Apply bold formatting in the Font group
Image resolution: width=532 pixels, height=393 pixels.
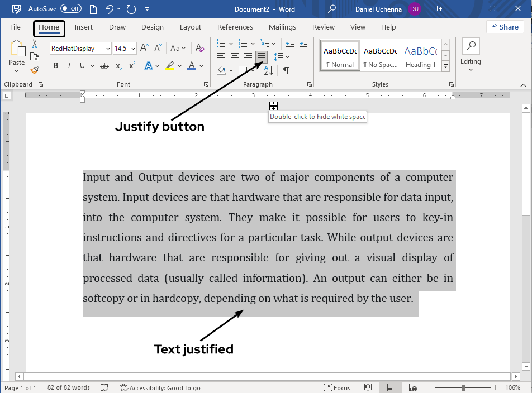coord(55,65)
